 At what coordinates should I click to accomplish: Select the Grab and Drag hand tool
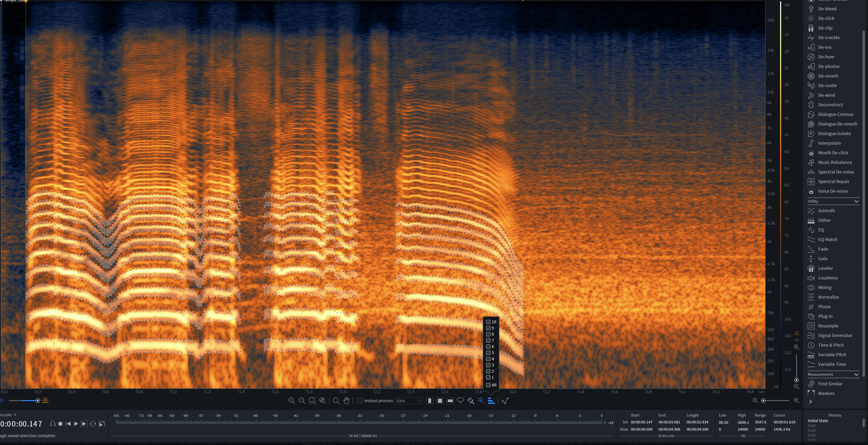(346, 400)
